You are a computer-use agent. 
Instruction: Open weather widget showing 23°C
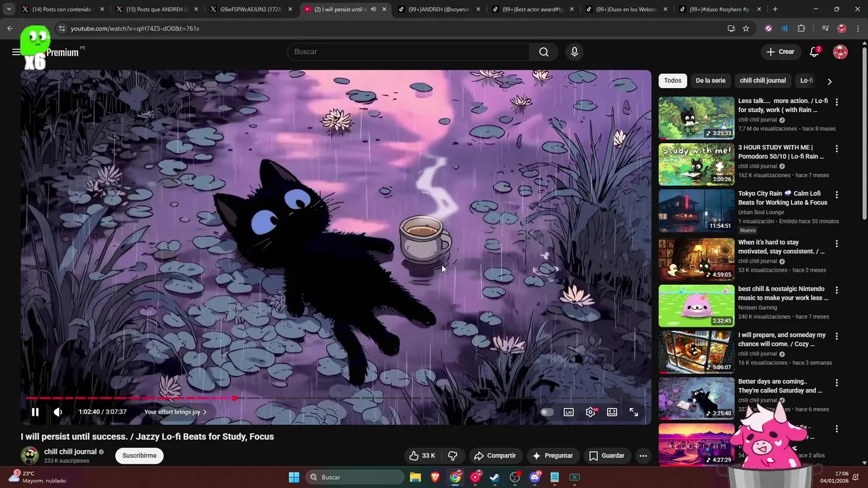37,477
